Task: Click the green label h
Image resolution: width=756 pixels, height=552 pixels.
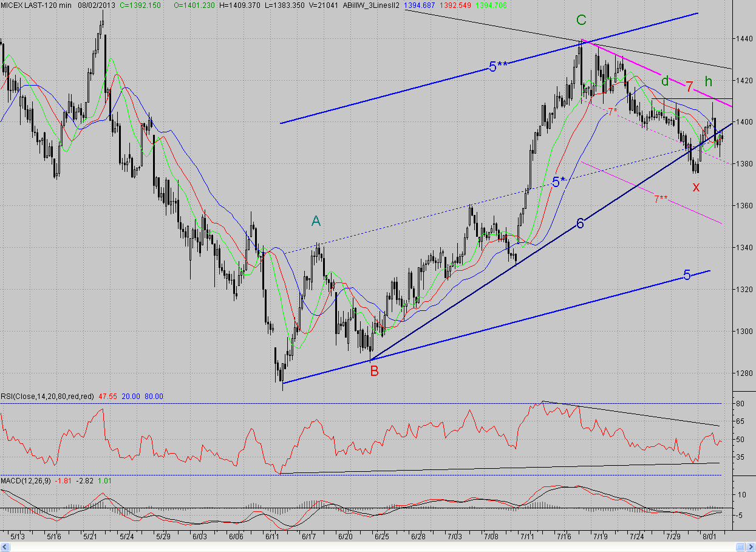Action: 709,80
